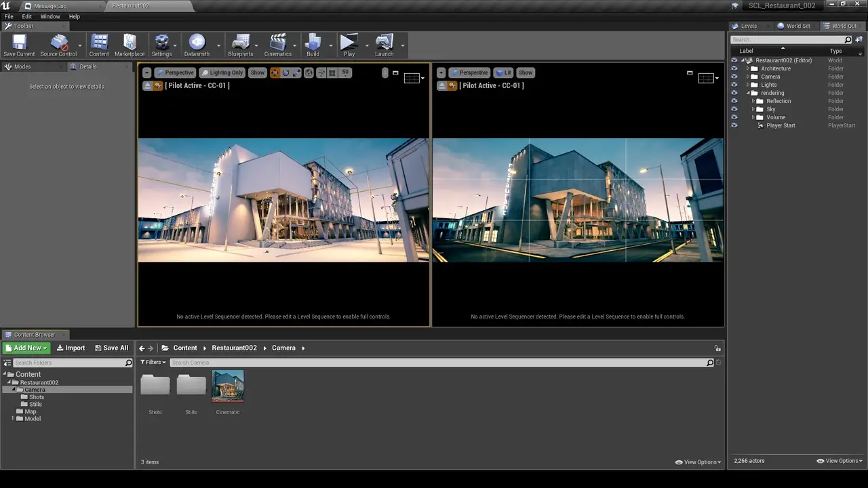This screenshot has width=868, height=488.
Task: Click the Launch toolbar icon
Action: coord(384,43)
